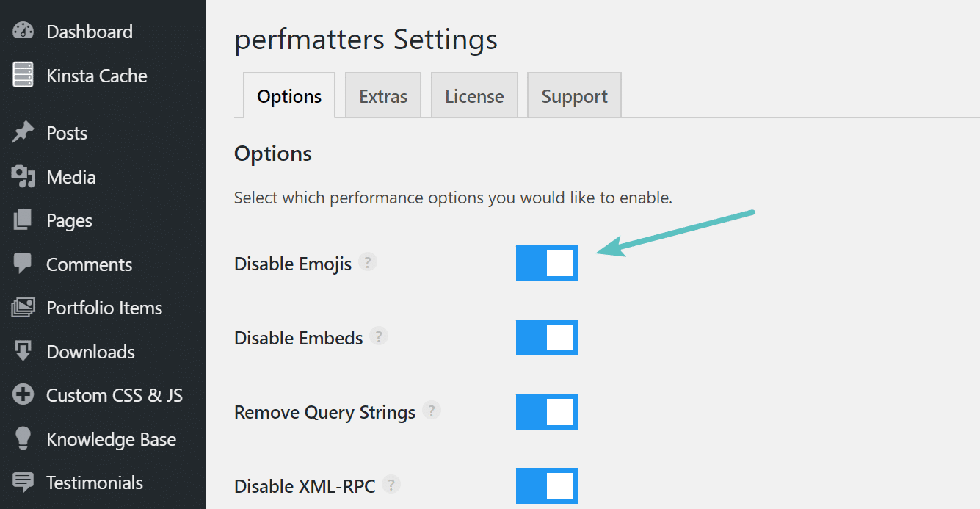Image resolution: width=980 pixels, height=509 pixels.
Task: Click the Knowledge Base lightbulb icon
Action: click(22, 438)
